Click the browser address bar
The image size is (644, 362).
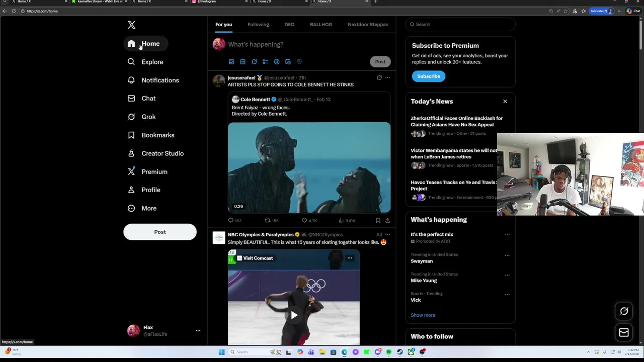point(282,11)
